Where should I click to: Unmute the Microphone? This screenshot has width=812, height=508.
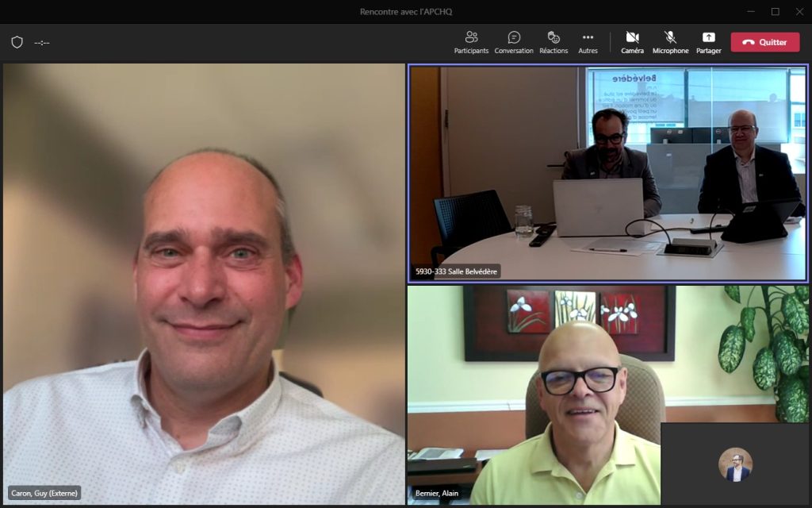(x=670, y=42)
